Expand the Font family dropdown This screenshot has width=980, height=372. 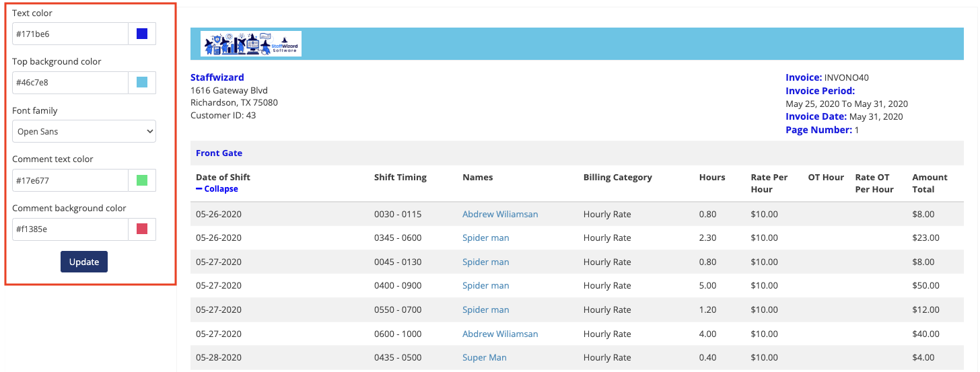coord(84,131)
